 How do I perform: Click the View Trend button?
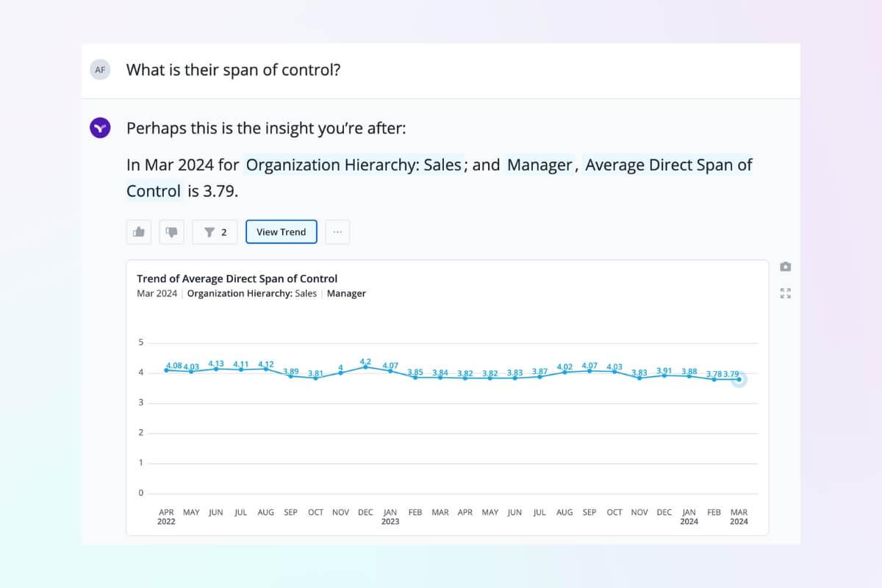[282, 232]
